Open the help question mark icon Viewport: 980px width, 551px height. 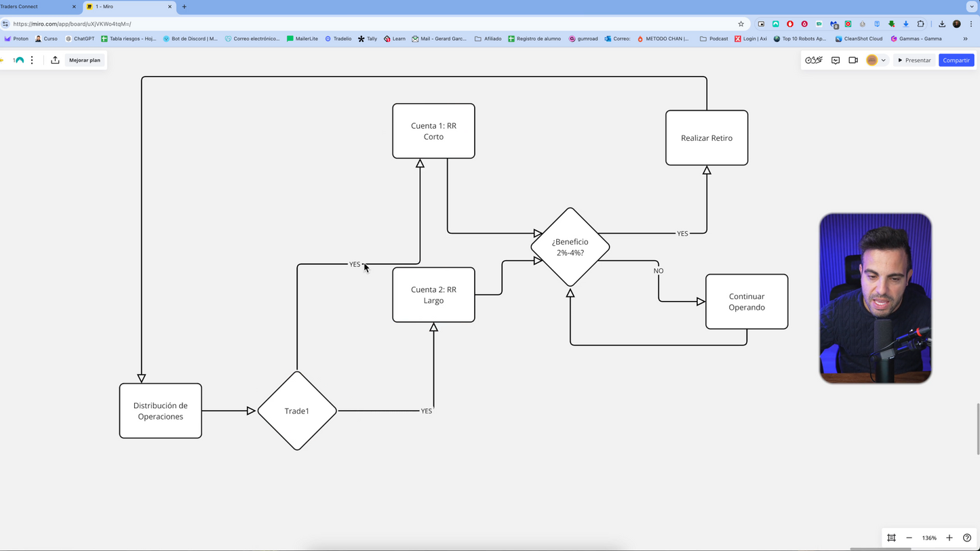pyautogui.click(x=967, y=537)
